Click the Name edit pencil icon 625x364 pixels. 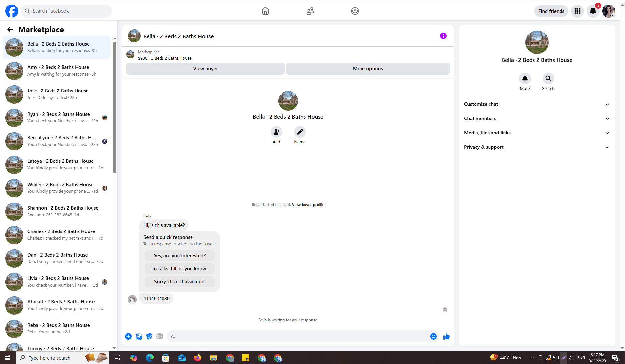300,132
